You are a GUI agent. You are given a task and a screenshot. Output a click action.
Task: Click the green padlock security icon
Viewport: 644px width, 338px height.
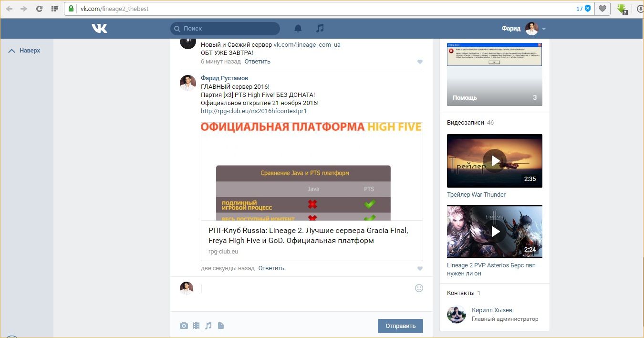[x=71, y=9]
